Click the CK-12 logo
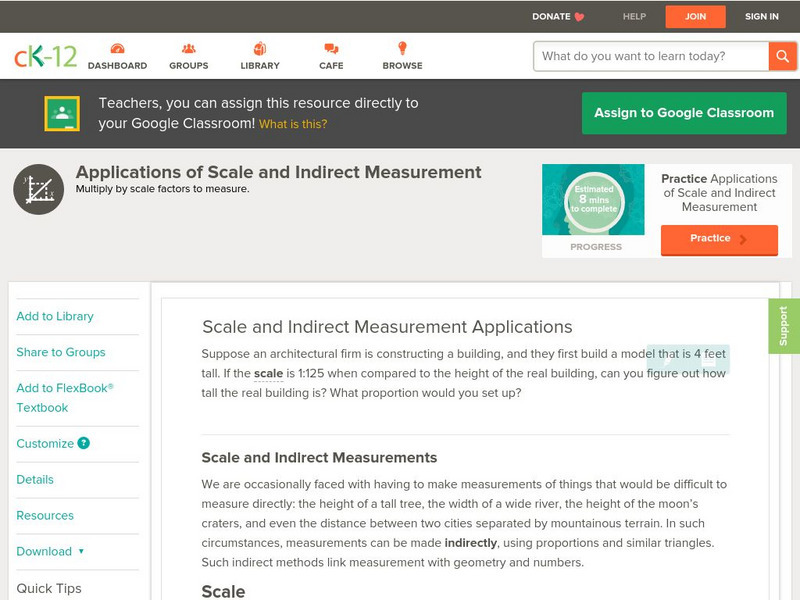Image resolution: width=800 pixels, height=600 pixels. 45,57
